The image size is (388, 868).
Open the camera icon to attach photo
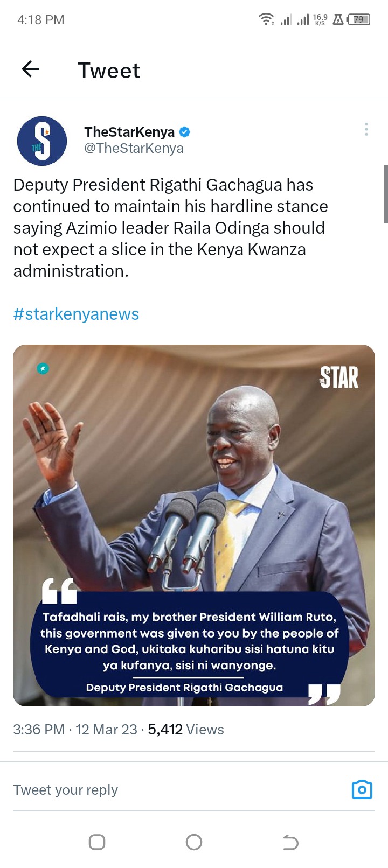pos(362,789)
